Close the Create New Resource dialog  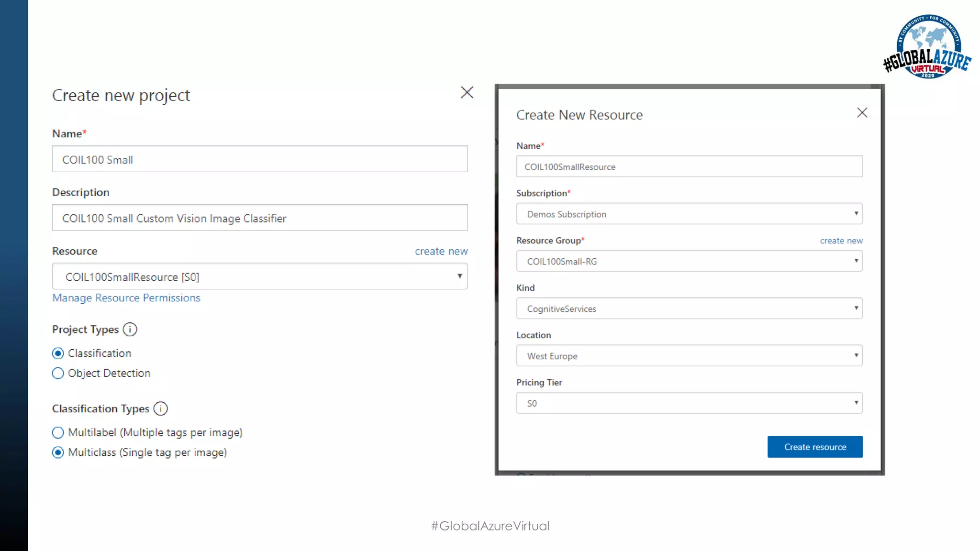862,113
